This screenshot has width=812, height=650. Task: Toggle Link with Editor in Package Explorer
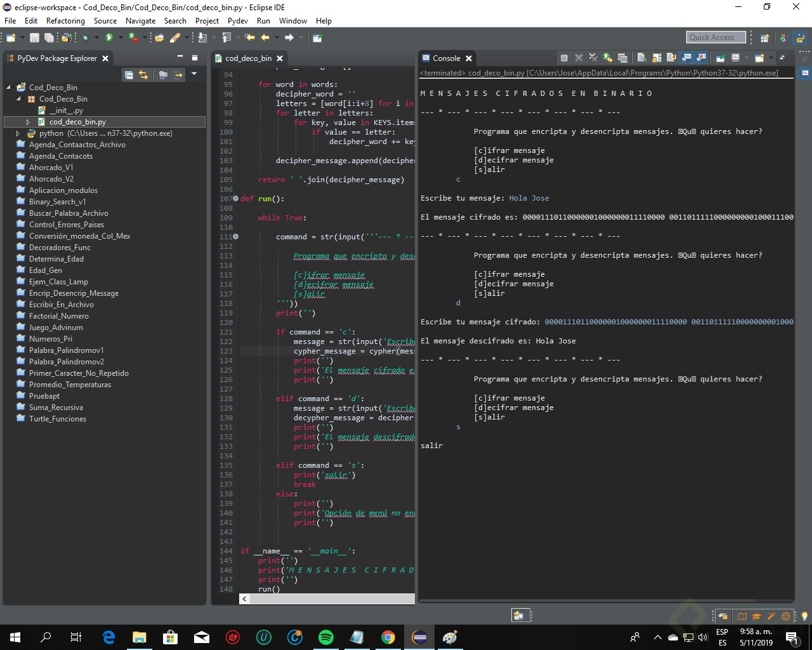[143, 75]
